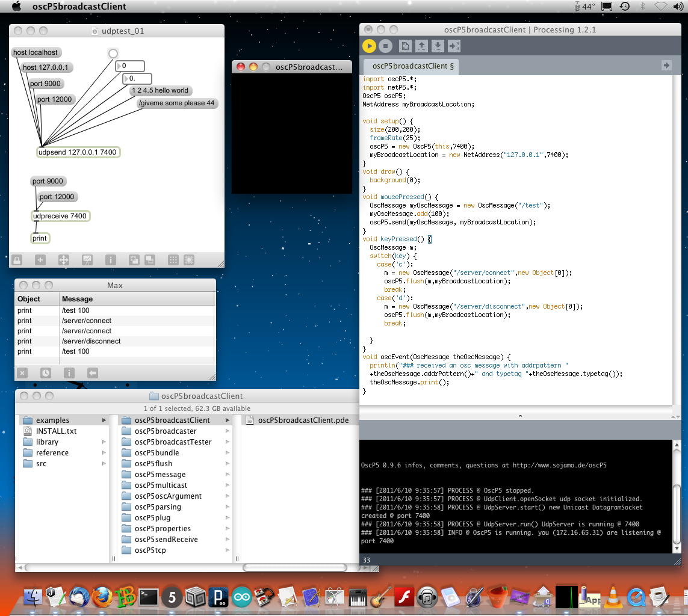Switch to the oscP5broadcastClient sketch tab
Image resolution: width=688 pixels, height=616 pixels.
point(412,66)
